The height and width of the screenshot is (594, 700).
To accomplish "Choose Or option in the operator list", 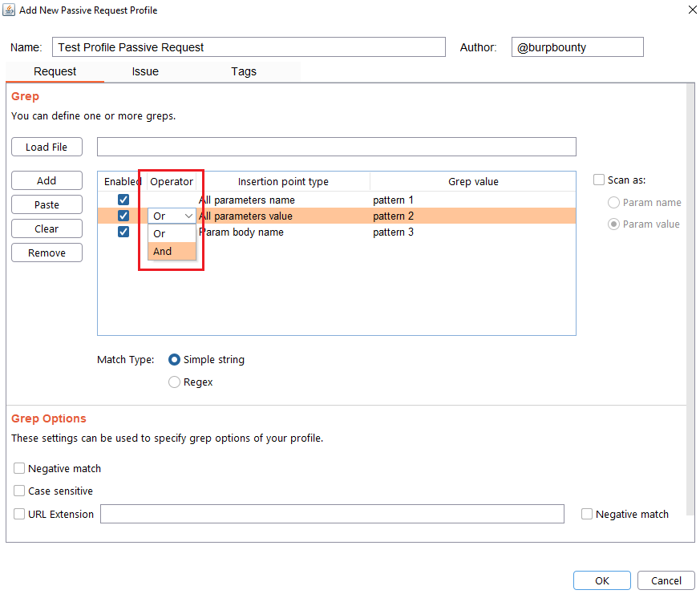I will (160, 233).
